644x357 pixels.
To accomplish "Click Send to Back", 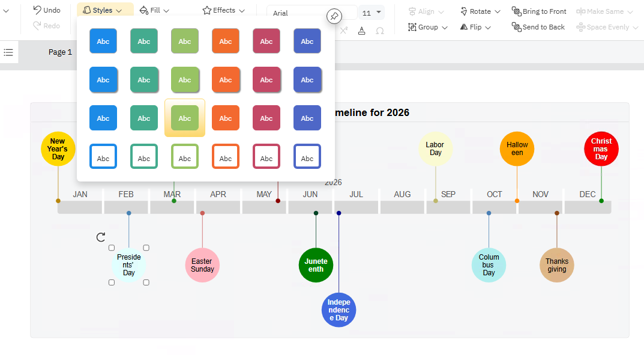I will click(538, 27).
